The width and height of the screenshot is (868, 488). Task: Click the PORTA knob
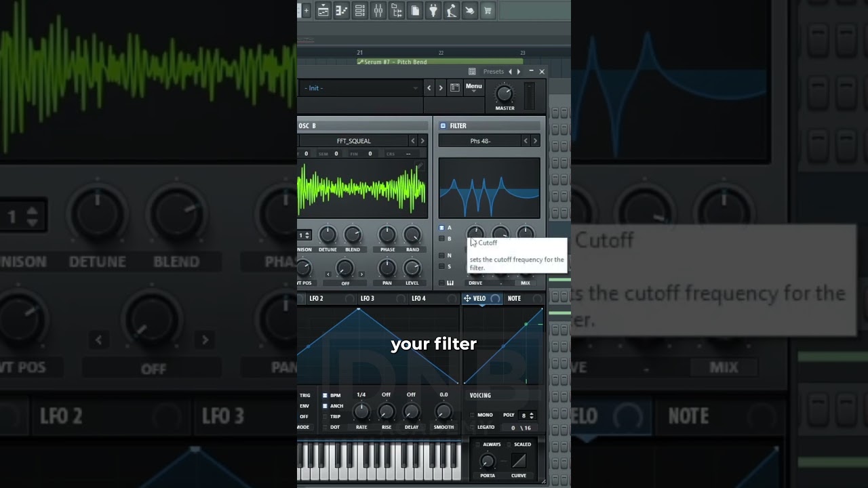(x=488, y=462)
